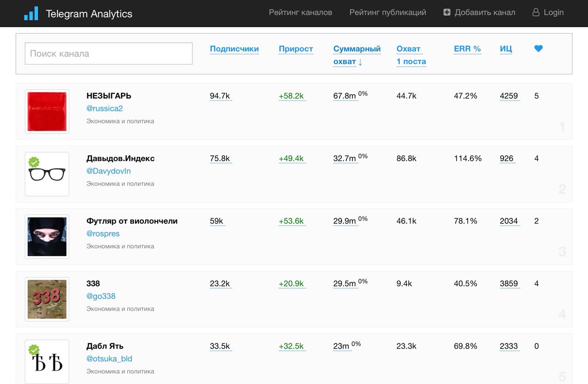The width and height of the screenshot is (588, 384).
Task: Click the 9.4k post reach value
Action: click(404, 283)
